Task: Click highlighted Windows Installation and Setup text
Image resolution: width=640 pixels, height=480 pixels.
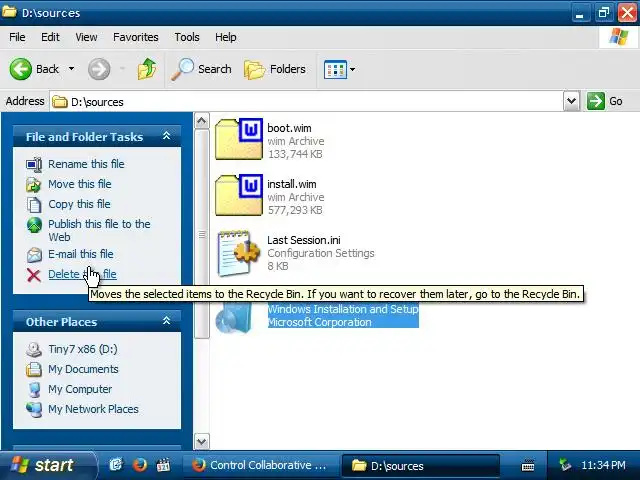Action: pos(343,309)
